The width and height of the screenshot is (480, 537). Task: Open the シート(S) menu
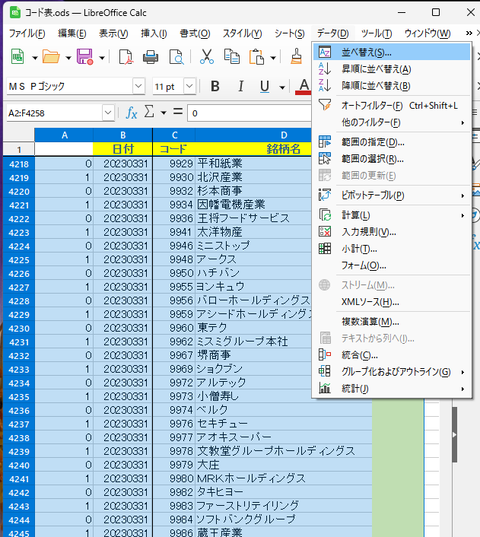[x=289, y=33]
